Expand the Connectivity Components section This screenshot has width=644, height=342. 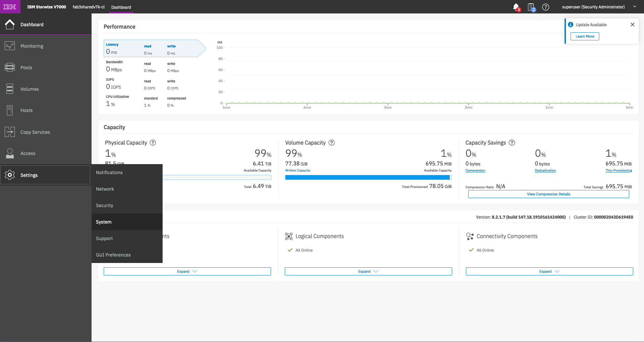(549, 271)
